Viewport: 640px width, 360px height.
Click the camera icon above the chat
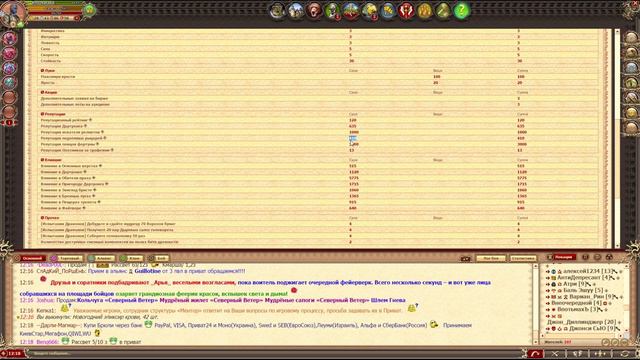[466, 258]
